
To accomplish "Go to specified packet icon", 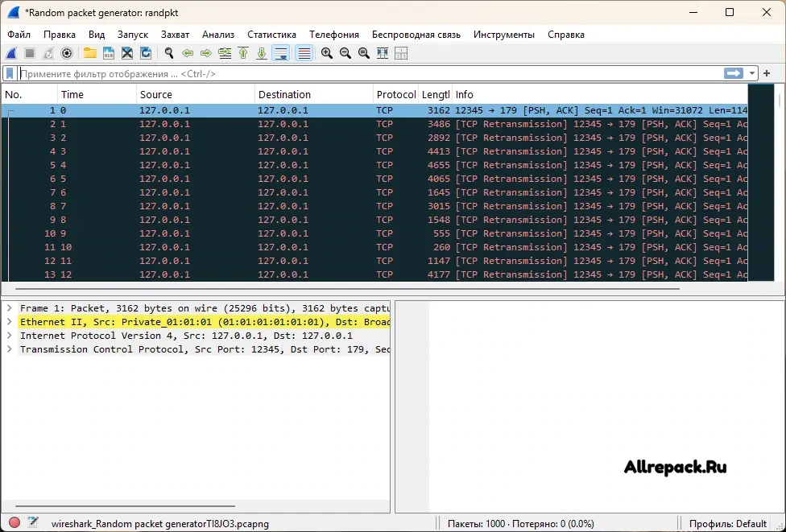I will tap(225, 53).
